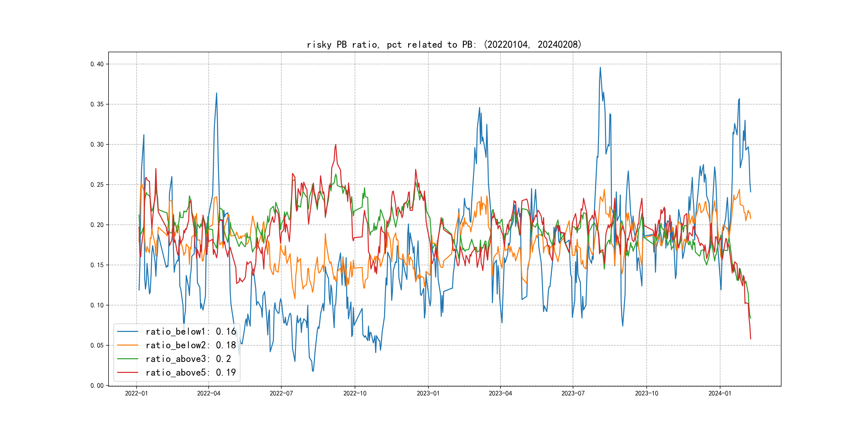The image size is (868, 434).
Task: Click the blue ratio_below1 legend line sample
Action: tap(127, 332)
